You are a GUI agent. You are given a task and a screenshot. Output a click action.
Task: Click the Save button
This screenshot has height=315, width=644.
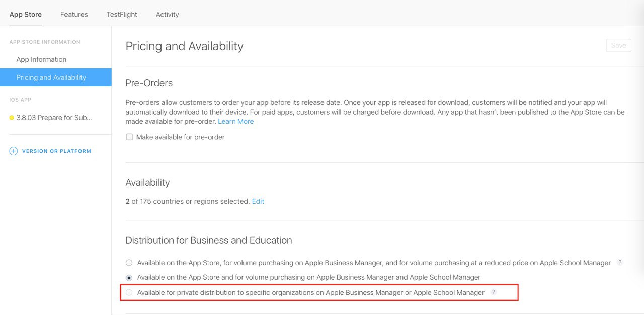(x=618, y=45)
